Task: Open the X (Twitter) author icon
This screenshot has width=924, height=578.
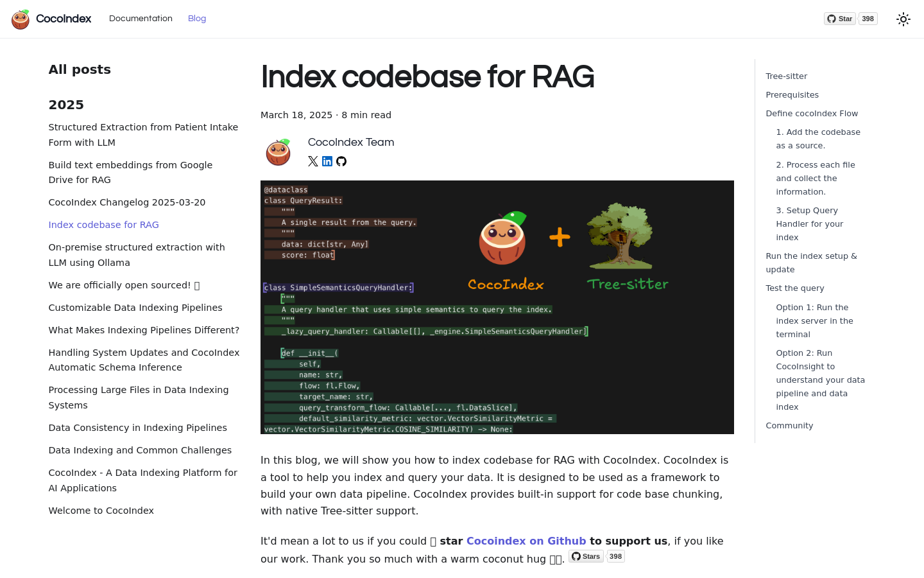Action: [313, 161]
